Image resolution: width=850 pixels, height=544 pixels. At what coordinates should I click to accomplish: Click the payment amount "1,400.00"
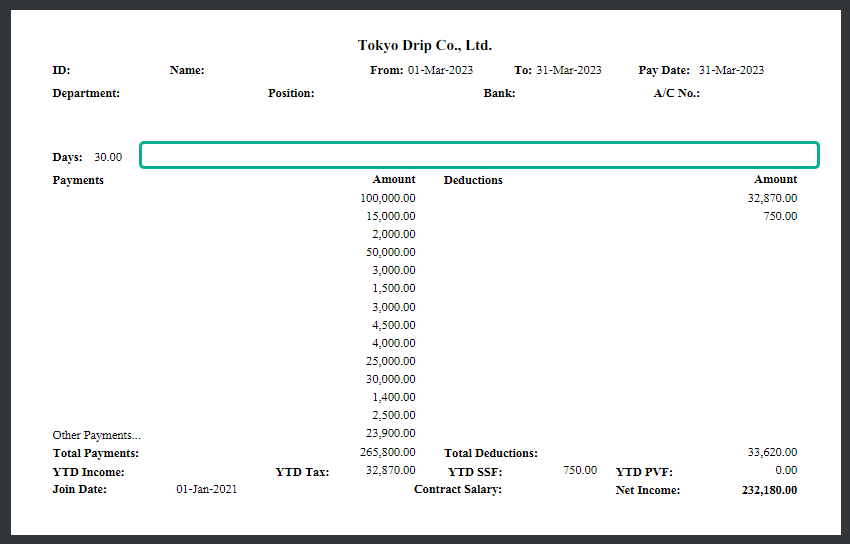click(394, 397)
